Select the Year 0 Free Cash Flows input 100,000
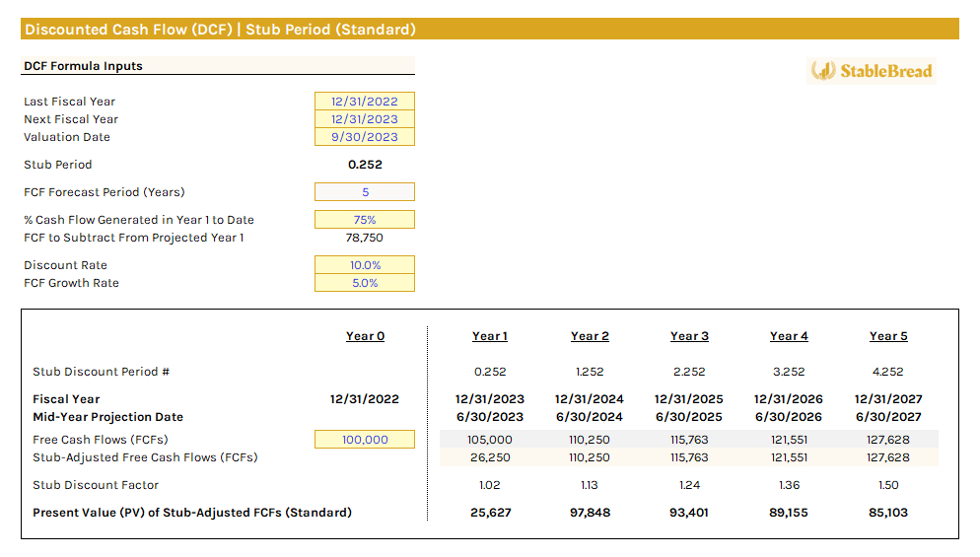Screen dimensions: 980x557 pos(365,440)
